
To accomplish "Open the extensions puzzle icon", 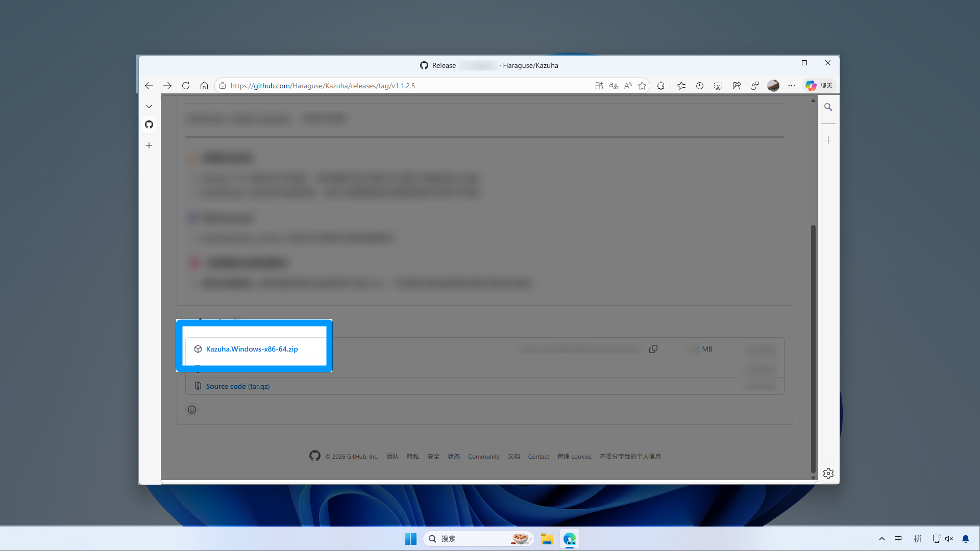I will (x=660, y=86).
